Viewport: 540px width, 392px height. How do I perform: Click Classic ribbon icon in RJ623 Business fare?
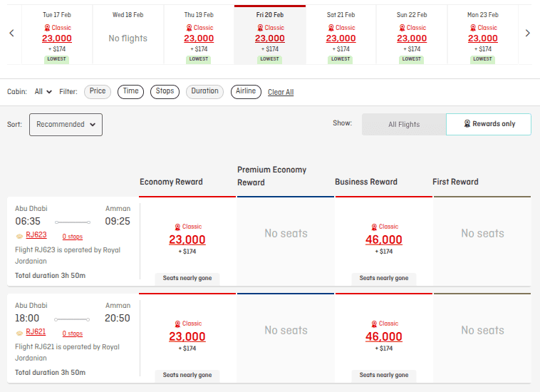coord(374,227)
